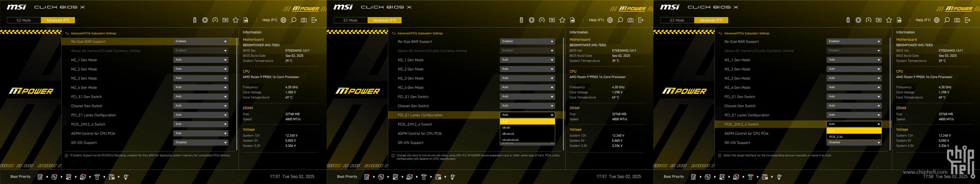Click Help (F1) in left screenshot
This screenshot has width=980, height=184.
click(270, 20)
